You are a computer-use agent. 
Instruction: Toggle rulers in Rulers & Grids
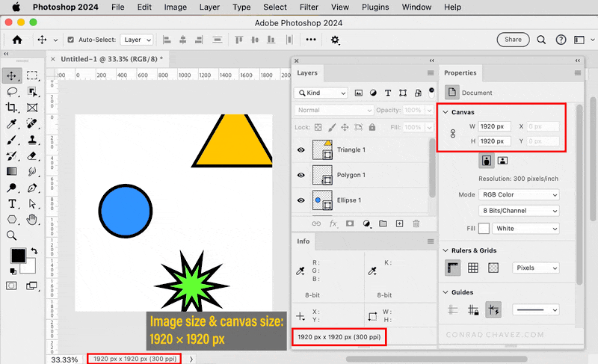pyautogui.click(x=453, y=268)
